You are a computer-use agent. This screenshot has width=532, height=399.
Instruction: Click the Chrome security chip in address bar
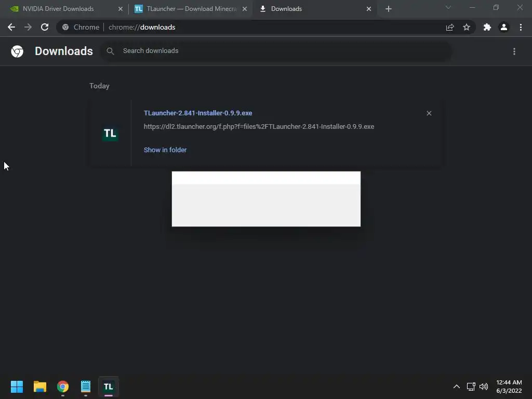pyautogui.click(x=81, y=27)
